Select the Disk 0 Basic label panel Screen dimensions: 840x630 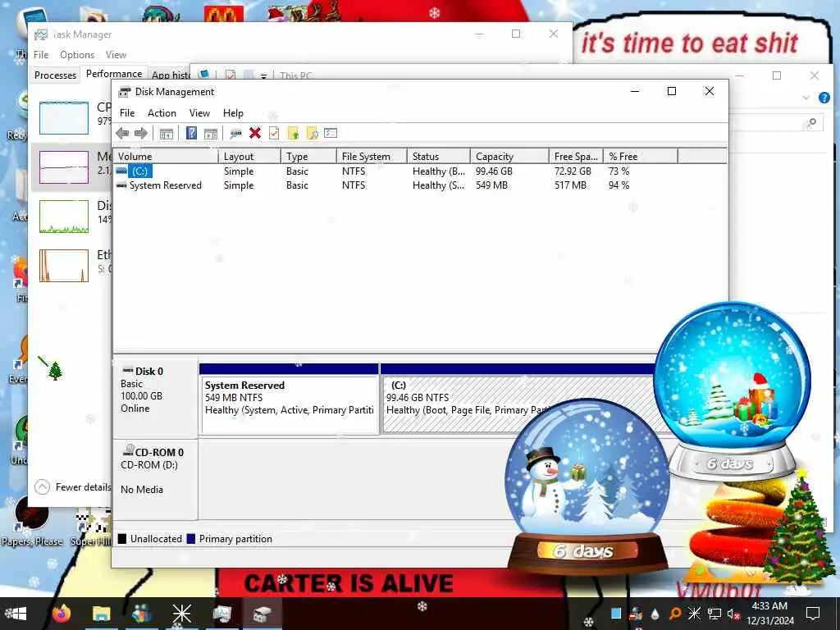(155, 398)
